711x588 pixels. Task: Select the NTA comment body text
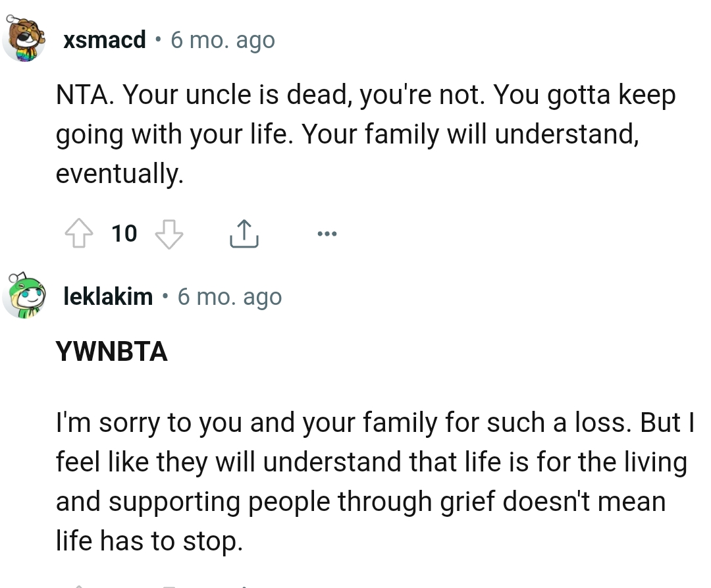365,134
